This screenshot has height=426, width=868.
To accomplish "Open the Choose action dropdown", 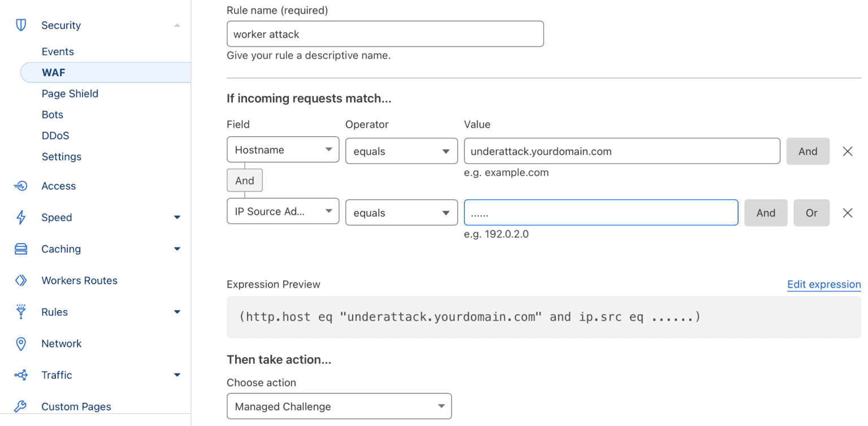I will (x=338, y=406).
